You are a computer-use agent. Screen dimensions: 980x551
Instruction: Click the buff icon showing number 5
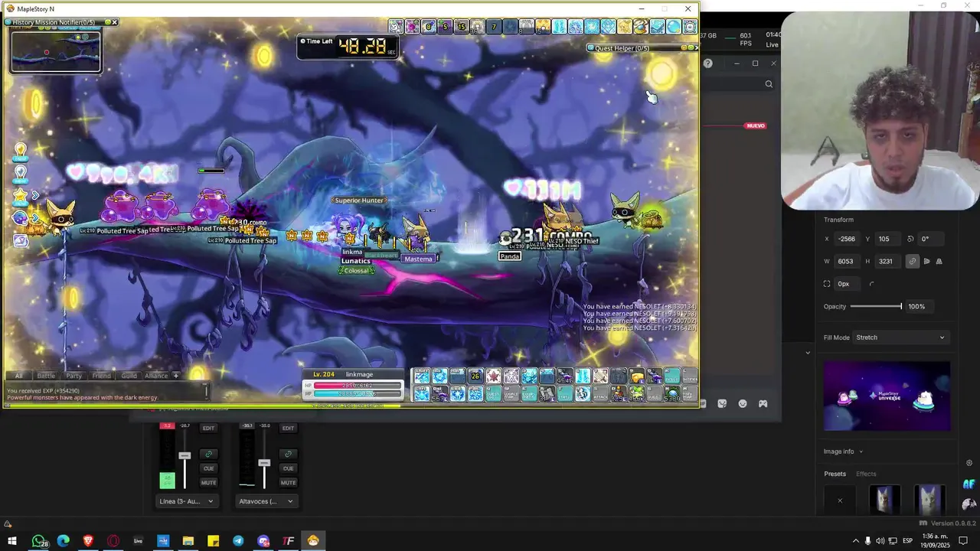coord(445,27)
